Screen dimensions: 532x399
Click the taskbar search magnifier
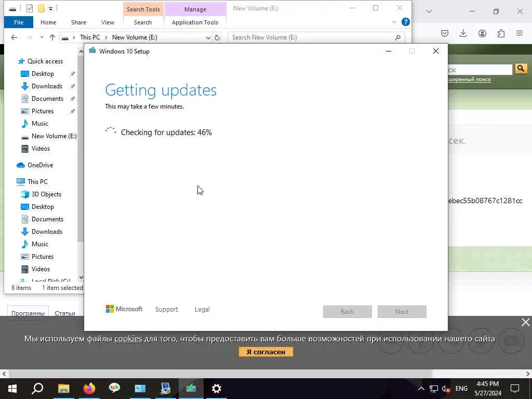click(37, 389)
